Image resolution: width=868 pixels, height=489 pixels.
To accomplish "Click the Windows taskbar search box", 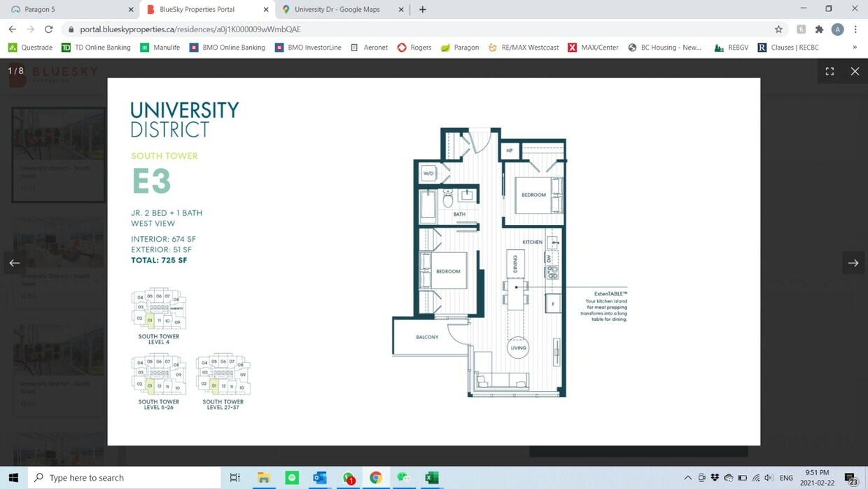I will click(126, 478).
